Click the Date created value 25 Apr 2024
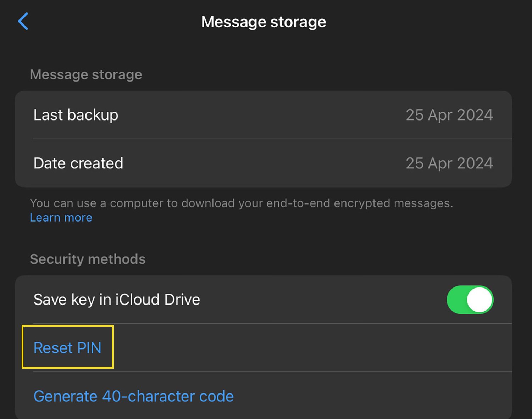 (x=449, y=163)
